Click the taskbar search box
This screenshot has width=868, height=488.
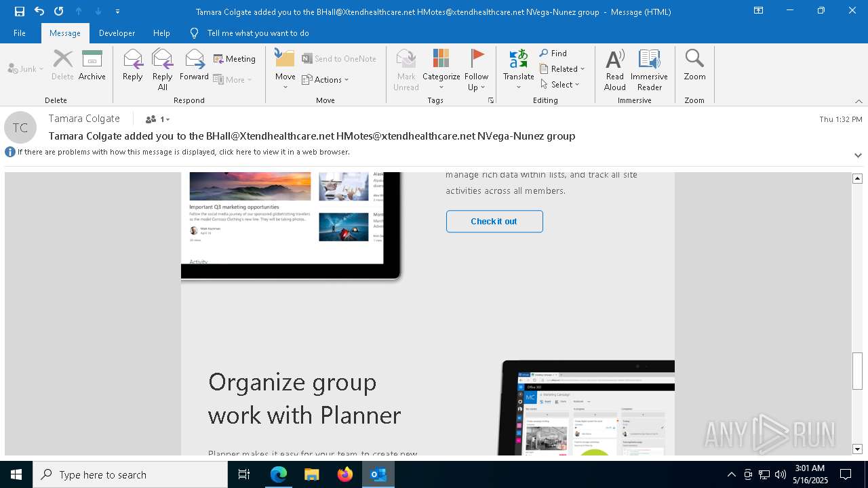click(x=130, y=474)
